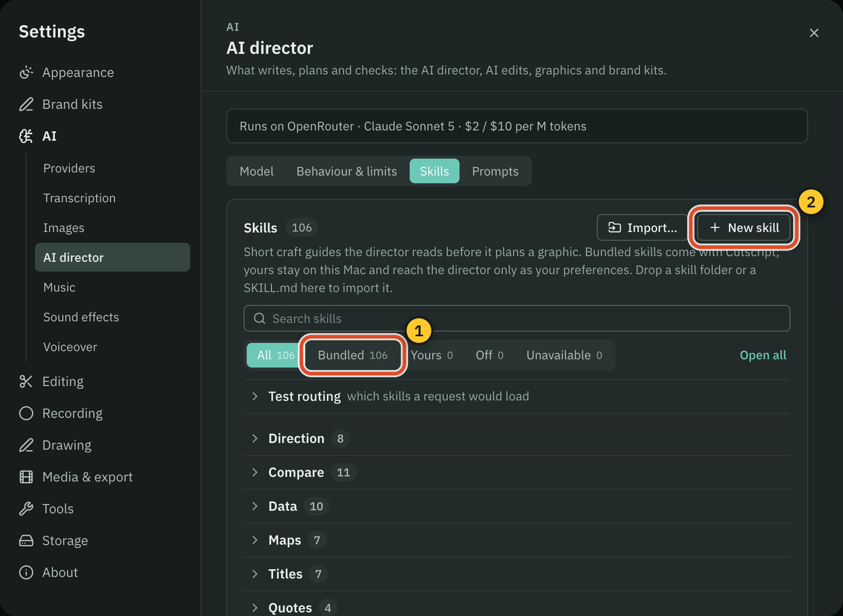Click the Tools wrench icon
This screenshot has height=616, width=843.
click(26, 509)
